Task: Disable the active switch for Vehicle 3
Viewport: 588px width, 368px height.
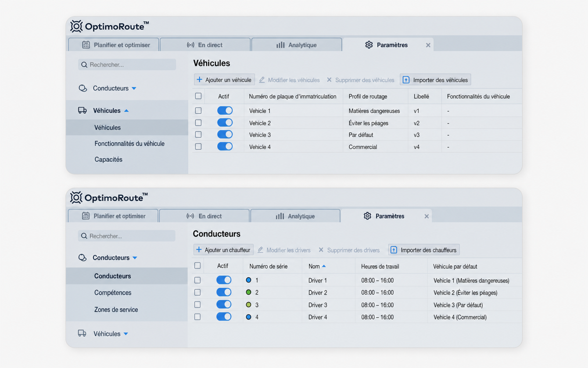Action: click(x=225, y=134)
